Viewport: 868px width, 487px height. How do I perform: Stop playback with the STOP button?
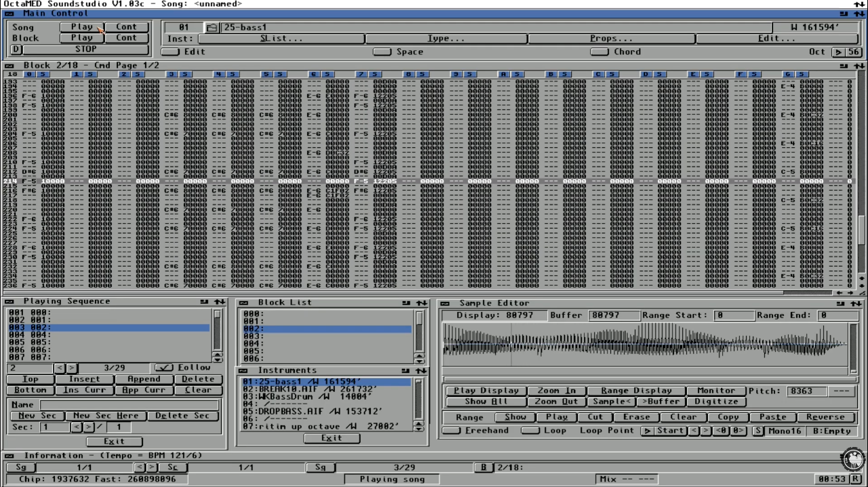pos(85,50)
